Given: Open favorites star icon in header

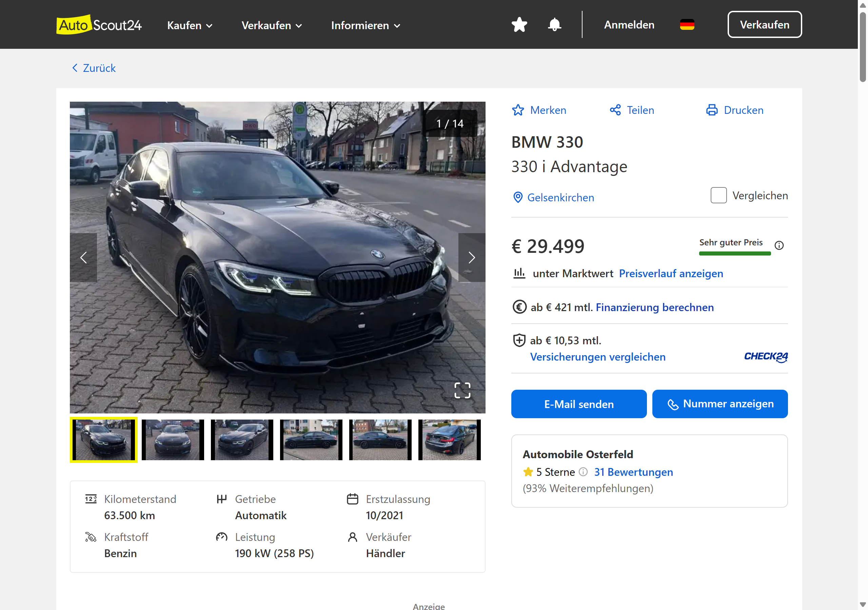Looking at the screenshot, I should [519, 25].
